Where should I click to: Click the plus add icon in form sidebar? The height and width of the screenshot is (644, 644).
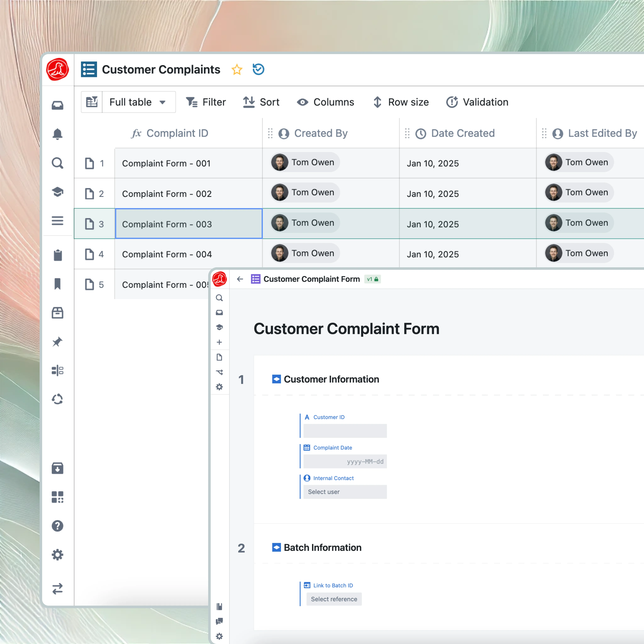pyautogui.click(x=219, y=342)
